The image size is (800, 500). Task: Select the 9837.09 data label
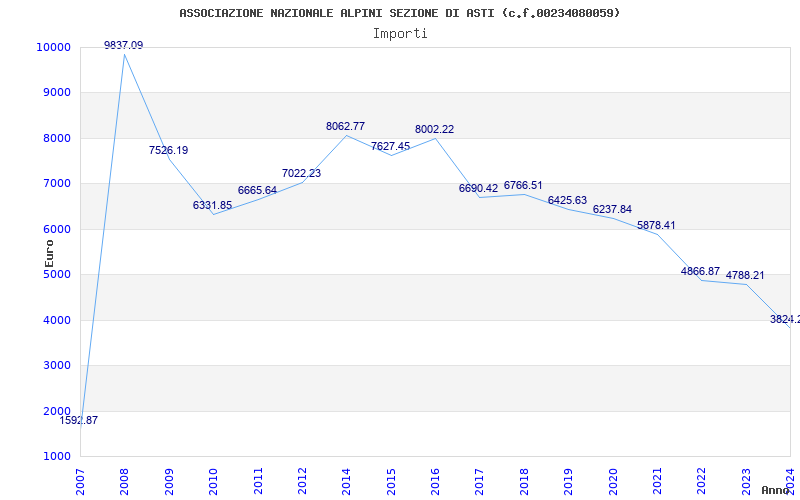[x=123, y=45]
